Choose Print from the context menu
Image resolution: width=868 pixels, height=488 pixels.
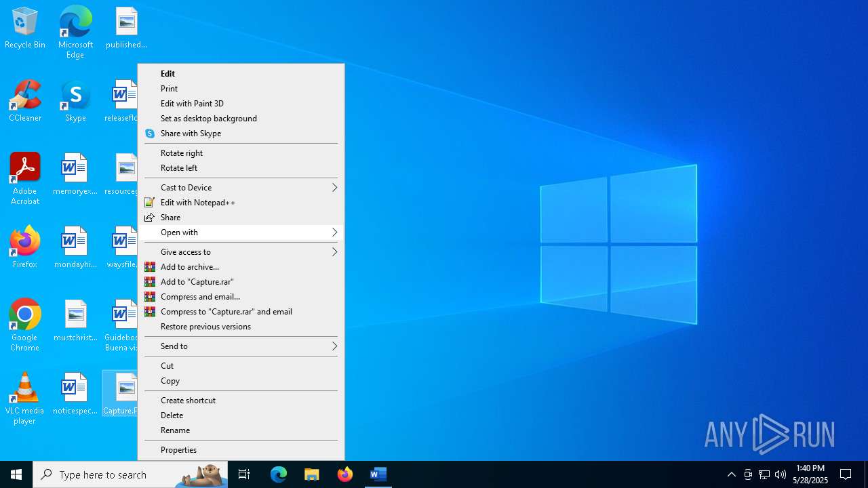pos(241,89)
